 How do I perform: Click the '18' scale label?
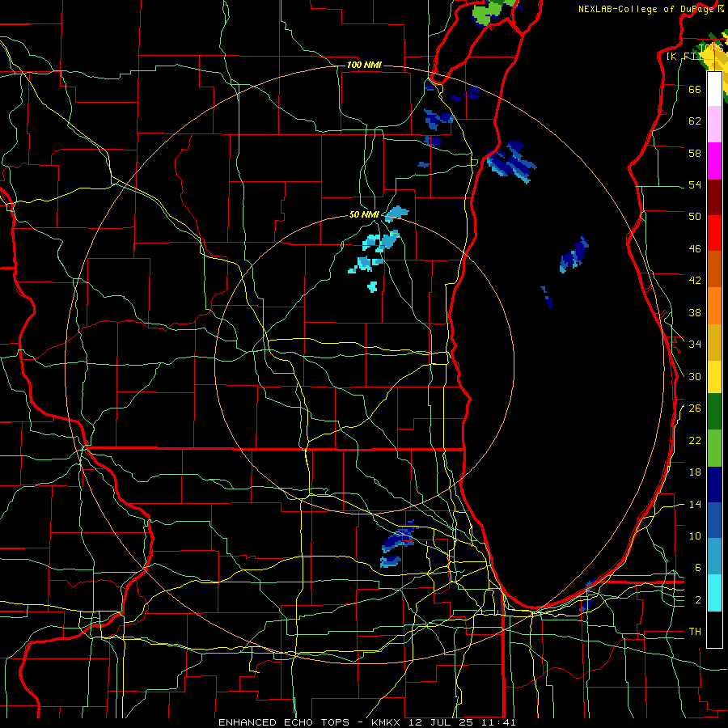pos(695,472)
